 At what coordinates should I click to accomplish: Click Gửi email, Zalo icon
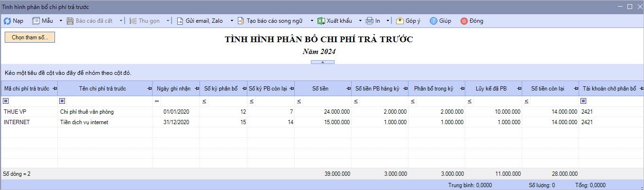180,21
